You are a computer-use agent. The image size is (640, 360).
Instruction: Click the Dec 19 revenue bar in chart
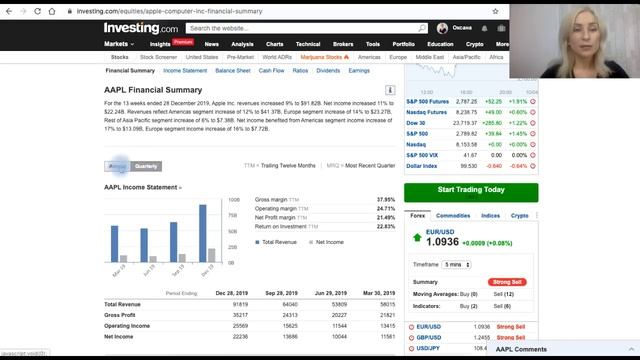(x=203, y=233)
